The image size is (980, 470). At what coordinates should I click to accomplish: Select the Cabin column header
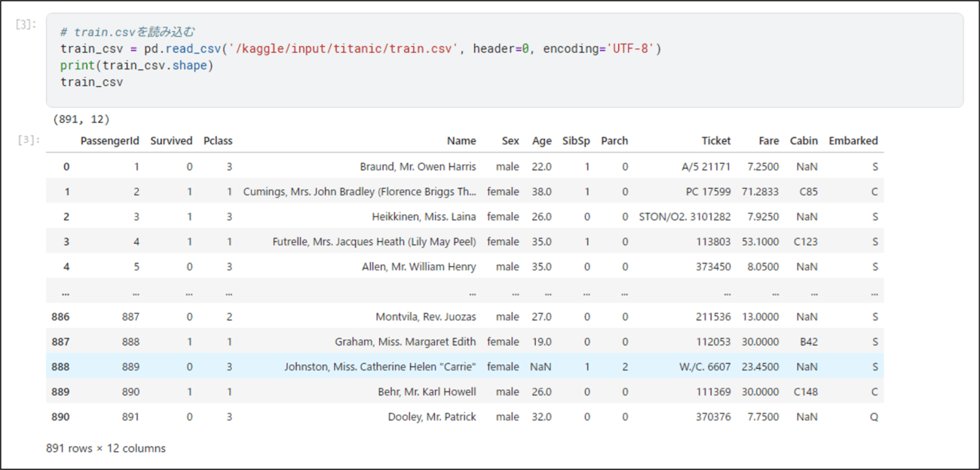click(x=804, y=141)
